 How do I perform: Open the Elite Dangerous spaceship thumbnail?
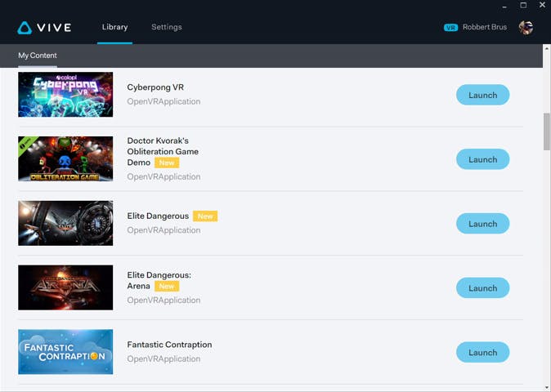(x=65, y=223)
